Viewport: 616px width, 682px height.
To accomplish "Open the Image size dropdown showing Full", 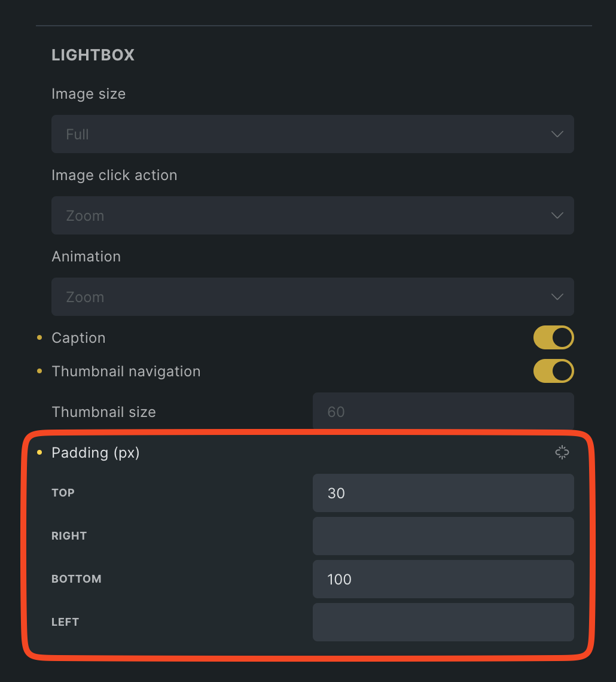I will pyautogui.click(x=313, y=134).
